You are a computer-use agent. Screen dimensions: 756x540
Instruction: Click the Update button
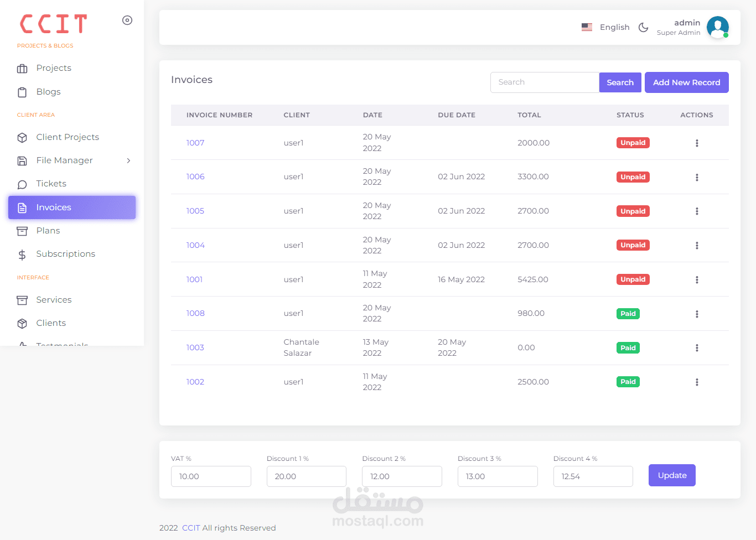click(672, 475)
